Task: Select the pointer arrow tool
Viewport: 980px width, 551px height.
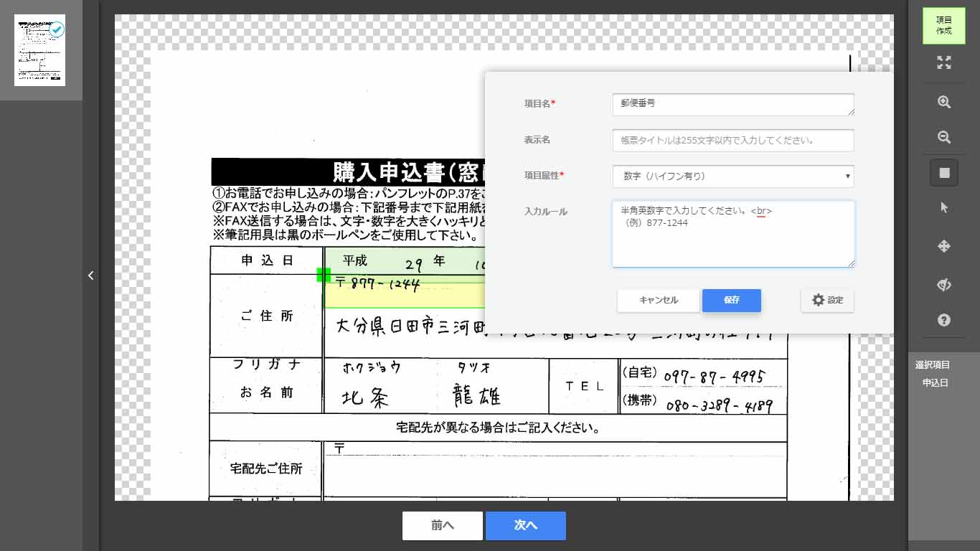Action: pyautogui.click(x=944, y=207)
